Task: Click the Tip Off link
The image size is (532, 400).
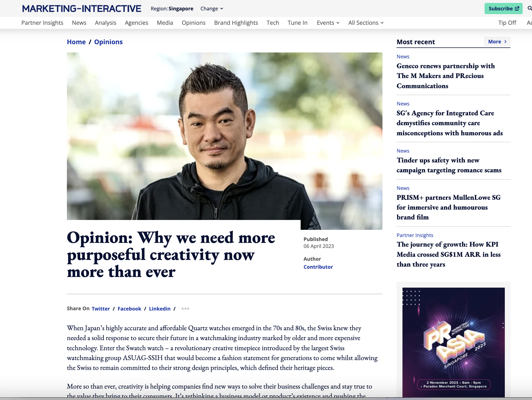Action: point(507,23)
